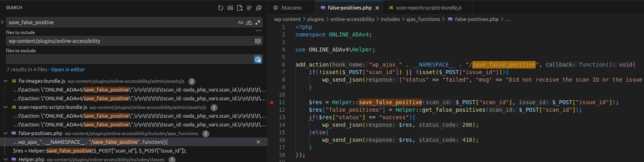
Task: Toggle Match Case in search box
Action: click(241, 23)
